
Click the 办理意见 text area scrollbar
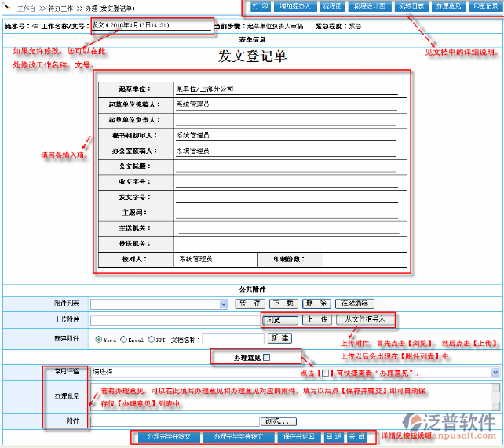495,396
